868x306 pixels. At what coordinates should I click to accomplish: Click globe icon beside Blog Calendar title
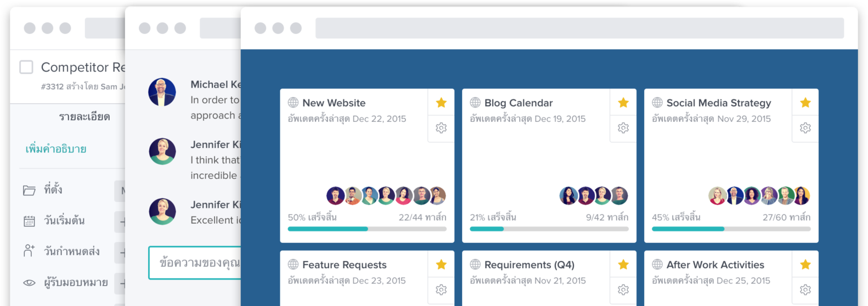tap(475, 103)
